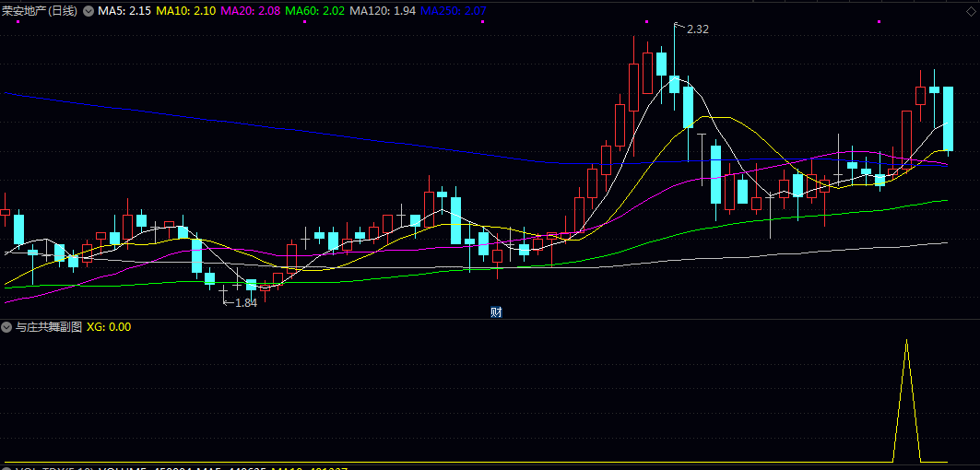Viewport: 980px width, 470px height.
Task: Click the diamond icon at top-right corner
Action: coord(971,11)
